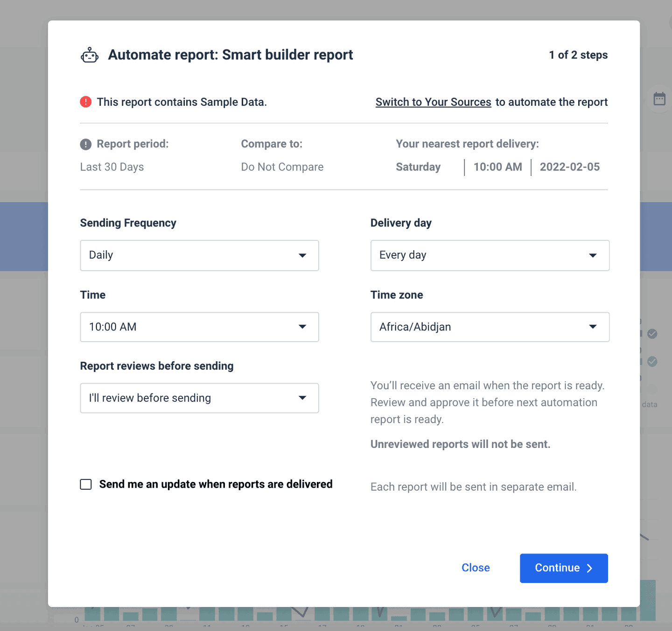
Task: Enable updates when reports are delivered
Action: point(86,484)
